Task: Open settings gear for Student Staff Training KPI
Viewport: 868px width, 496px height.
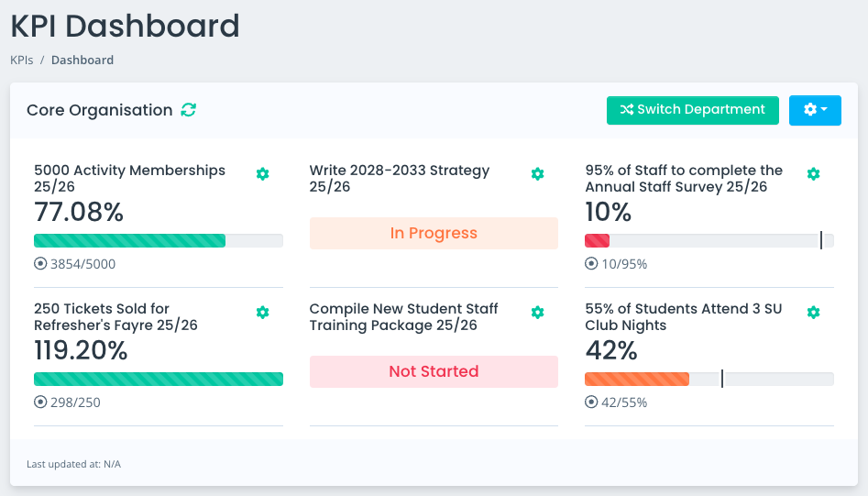Action: point(538,313)
